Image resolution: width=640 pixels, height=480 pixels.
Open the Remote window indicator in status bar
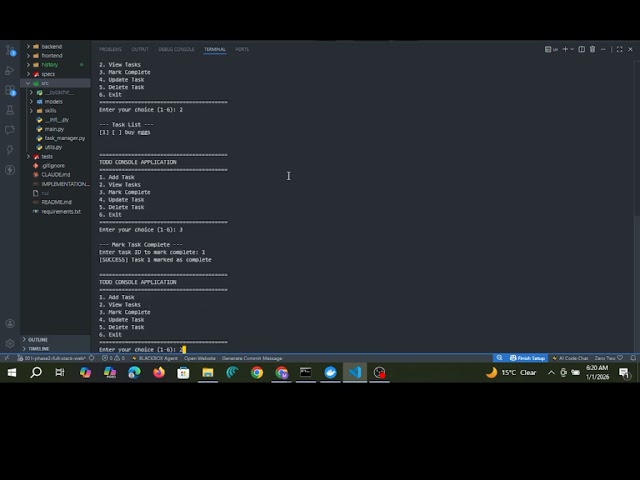click(7, 358)
